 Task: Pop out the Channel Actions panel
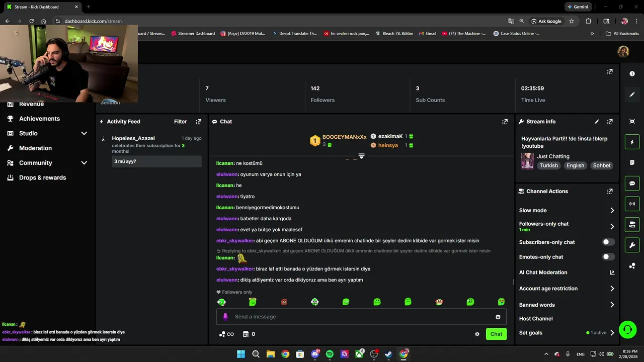coord(610,192)
